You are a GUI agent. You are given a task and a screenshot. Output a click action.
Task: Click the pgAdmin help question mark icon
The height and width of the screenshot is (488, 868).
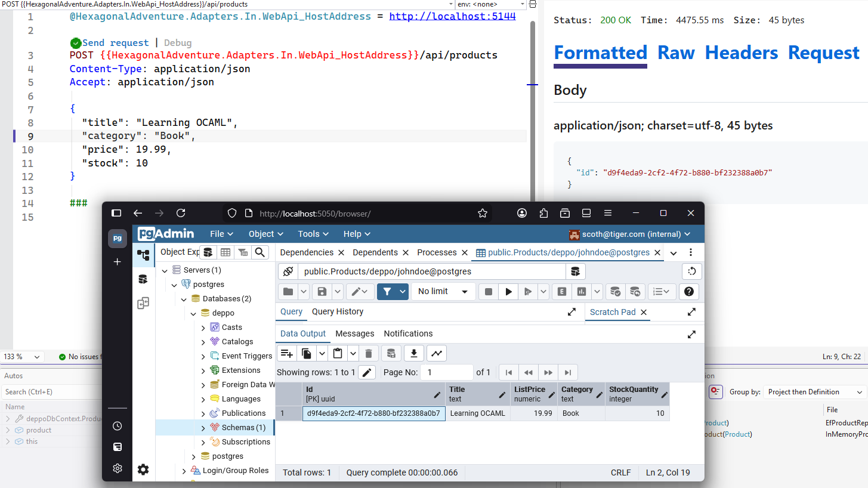coord(689,292)
